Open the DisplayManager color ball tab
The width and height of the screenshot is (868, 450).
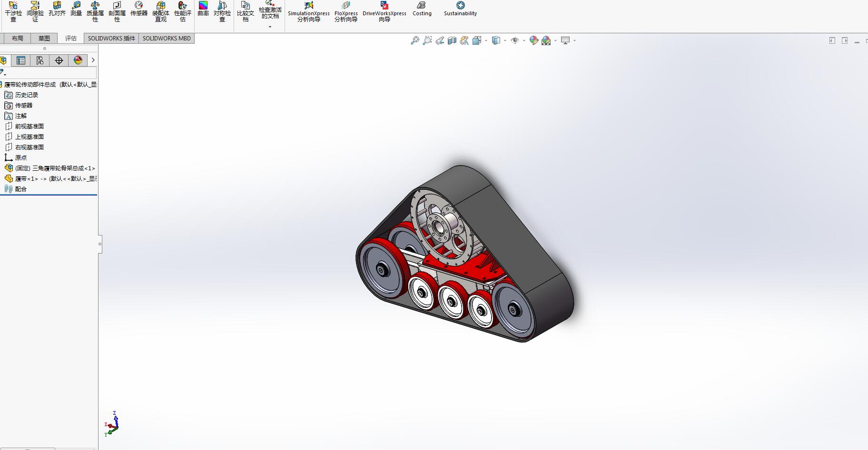[x=78, y=60]
